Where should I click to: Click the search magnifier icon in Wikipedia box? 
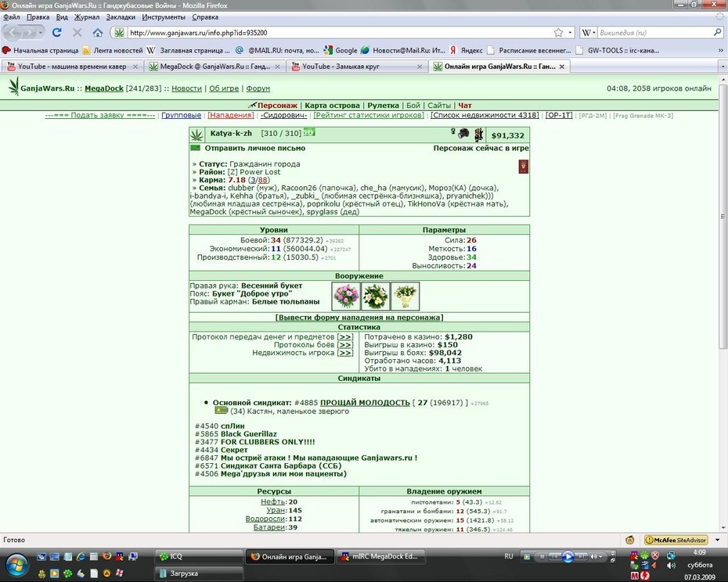click(x=717, y=33)
